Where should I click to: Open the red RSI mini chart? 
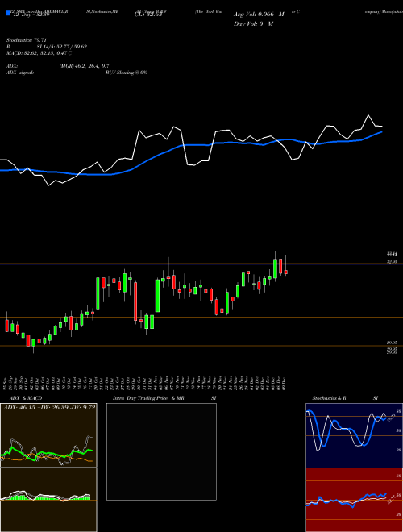(354, 500)
